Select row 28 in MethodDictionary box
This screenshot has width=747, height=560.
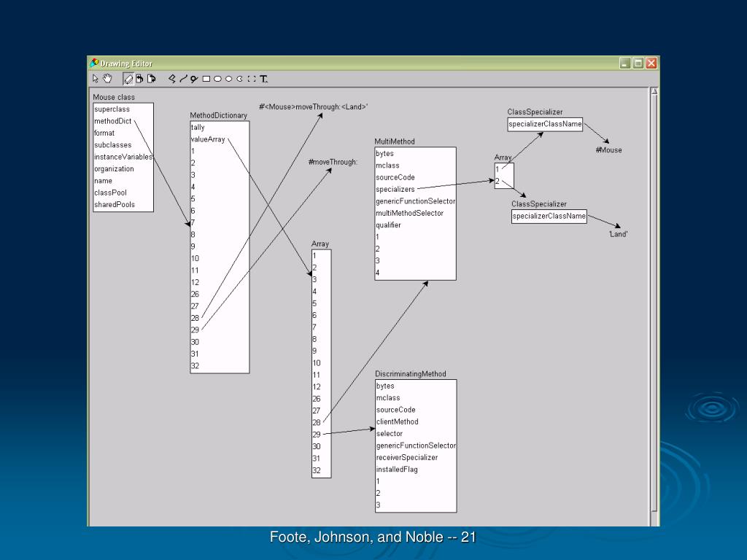pyautogui.click(x=195, y=318)
